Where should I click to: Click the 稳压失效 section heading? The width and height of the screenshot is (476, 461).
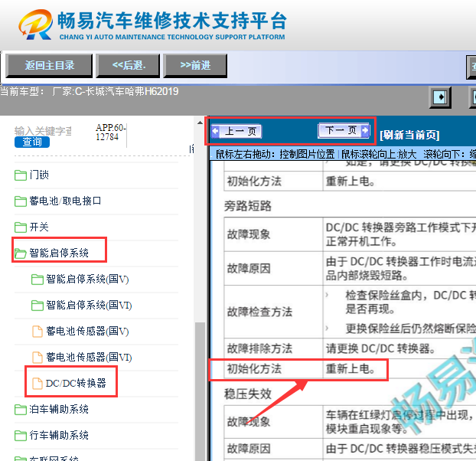pyautogui.click(x=248, y=394)
